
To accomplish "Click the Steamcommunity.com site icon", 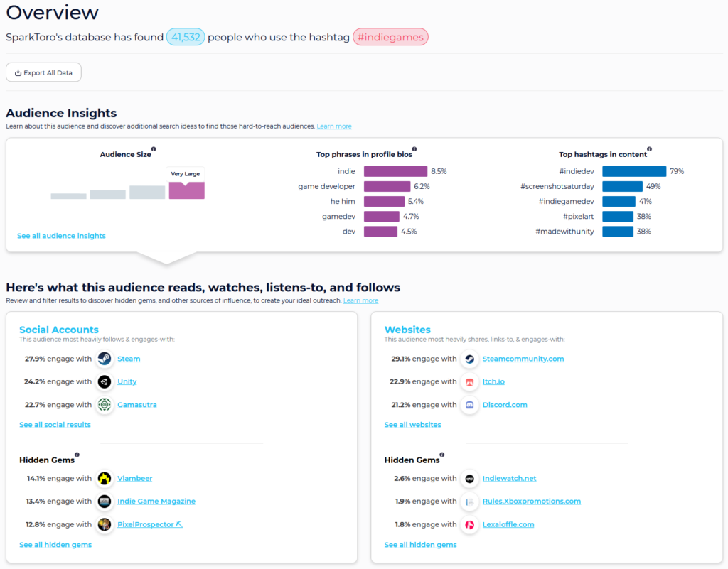I will [469, 359].
